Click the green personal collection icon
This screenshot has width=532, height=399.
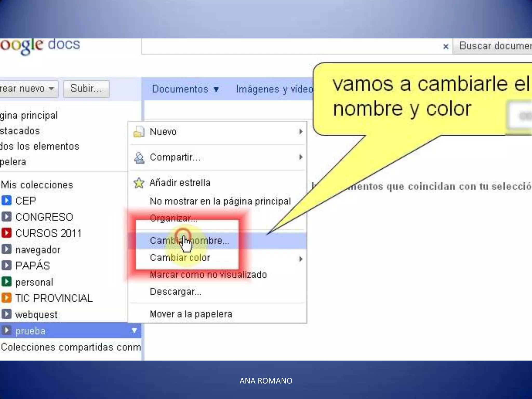tap(6, 282)
